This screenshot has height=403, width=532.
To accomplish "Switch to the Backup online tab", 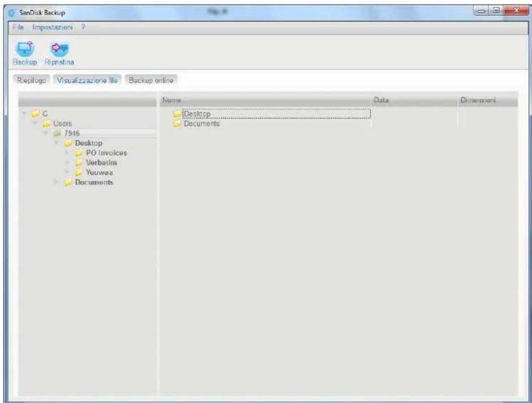I will point(151,80).
